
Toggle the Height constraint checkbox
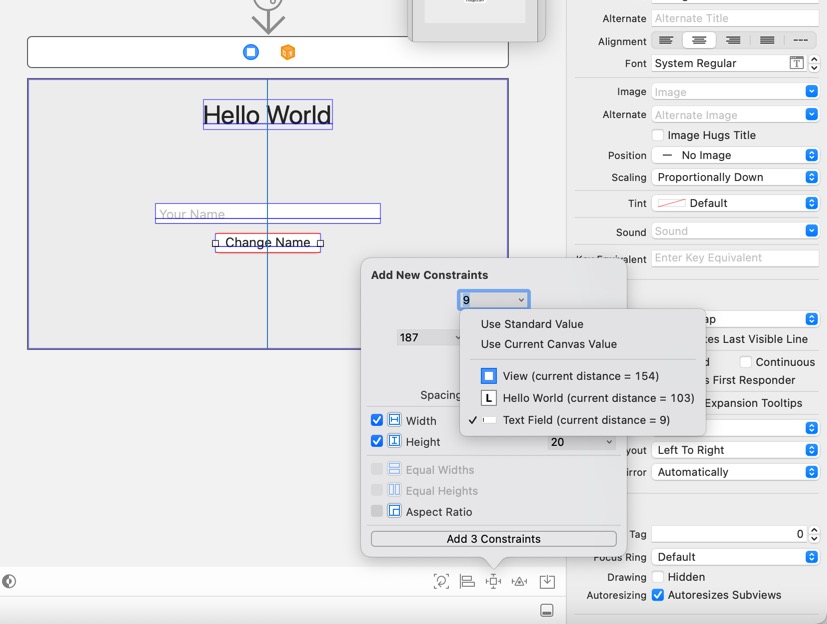pyautogui.click(x=377, y=441)
